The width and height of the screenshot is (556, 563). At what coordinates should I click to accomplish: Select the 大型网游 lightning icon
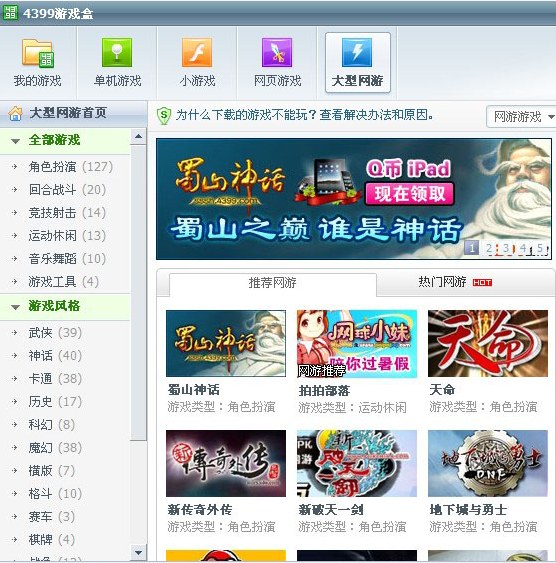357,53
